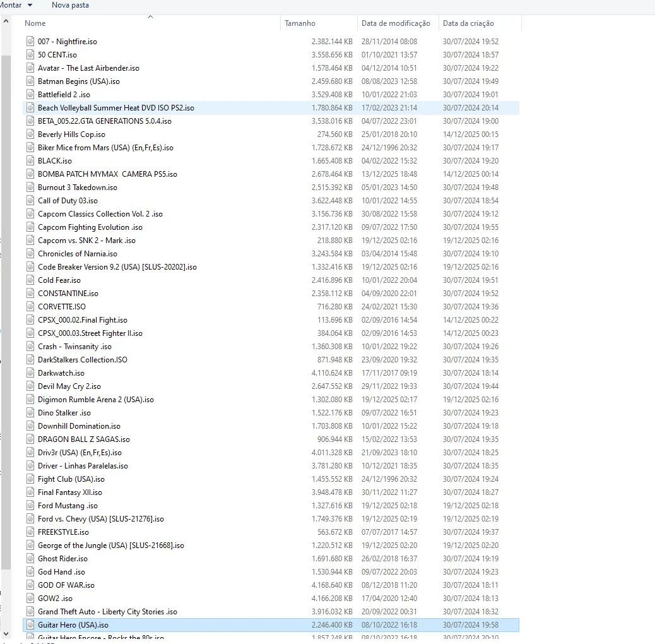Click the disc icon of 007 - Nightfire.iso
Viewport: 655px width, 644px height.
(30, 42)
